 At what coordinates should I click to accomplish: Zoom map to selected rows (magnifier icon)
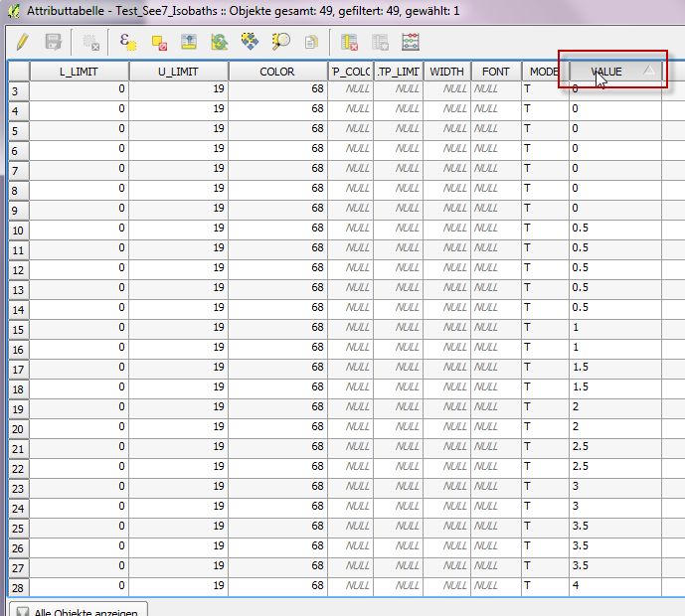coord(281,42)
